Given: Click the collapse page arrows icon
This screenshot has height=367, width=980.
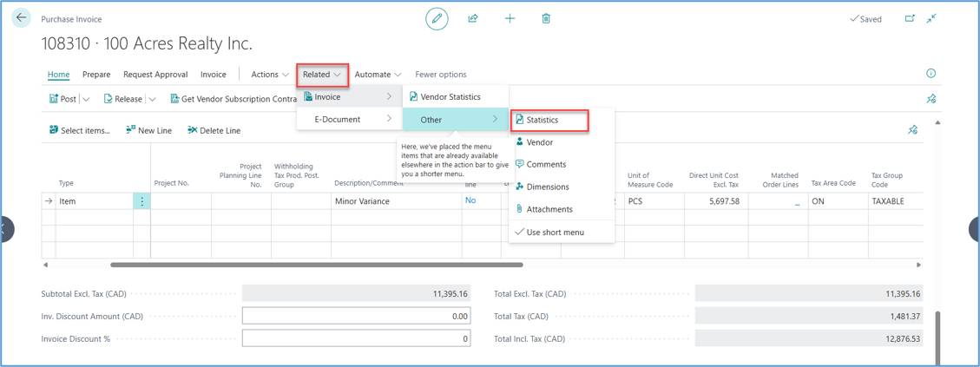Looking at the screenshot, I should click(x=931, y=19).
